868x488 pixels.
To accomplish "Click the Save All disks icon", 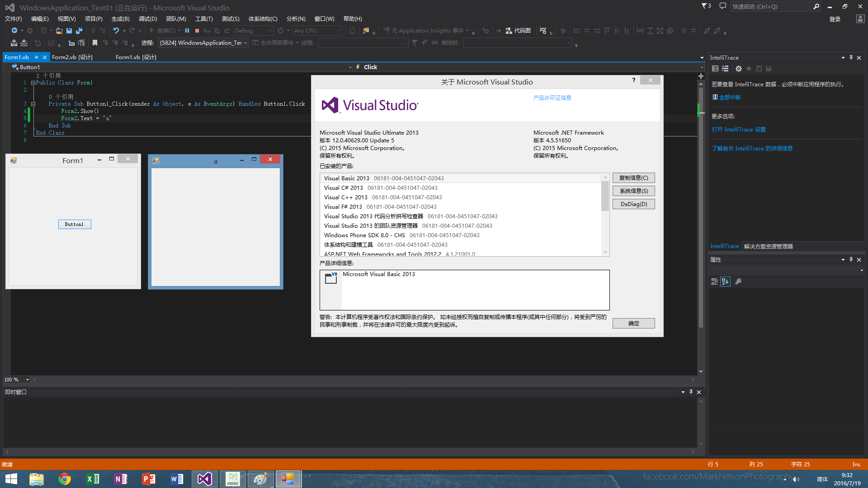I will point(79,31).
